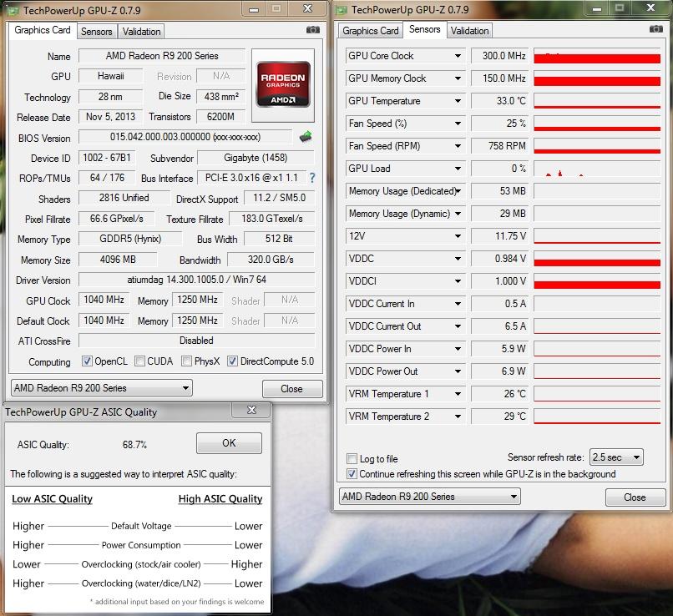Click Close button in Sensors window
Image resolution: width=673 pixels, height=616 pixels.
(635, 497)
